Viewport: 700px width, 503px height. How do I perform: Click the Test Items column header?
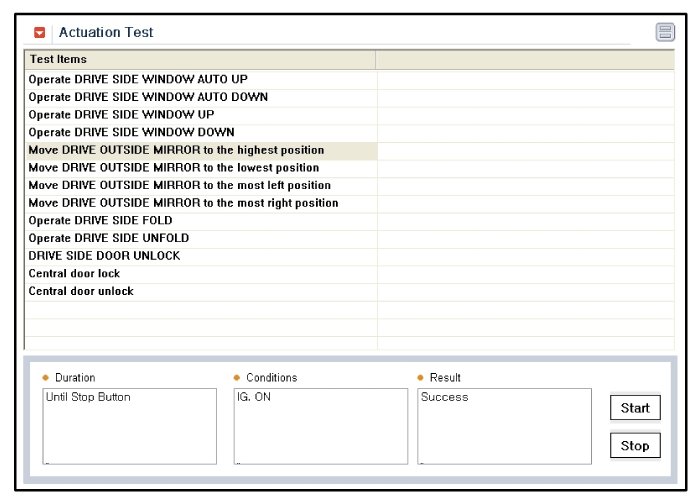(200, 60)
